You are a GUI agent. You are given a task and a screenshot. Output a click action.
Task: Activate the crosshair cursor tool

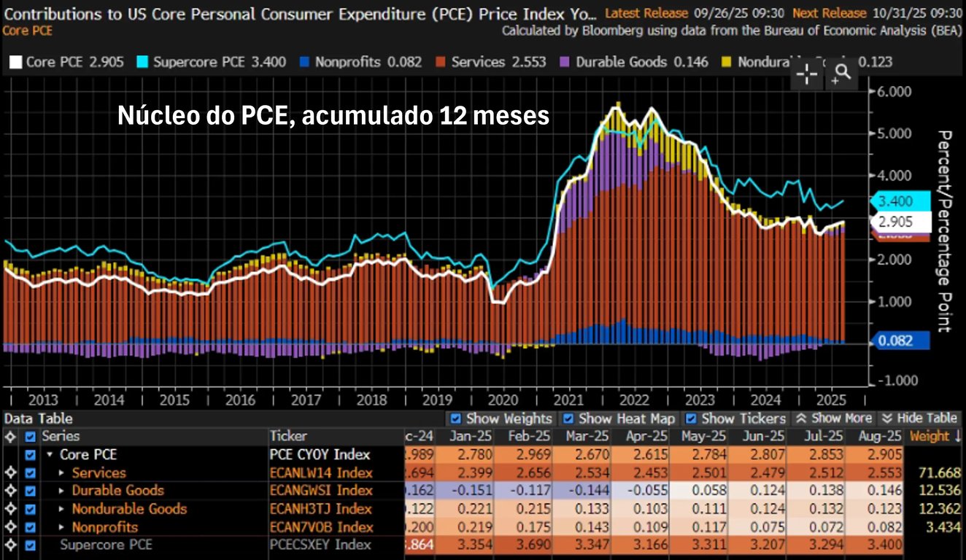(x=807, y=74)
